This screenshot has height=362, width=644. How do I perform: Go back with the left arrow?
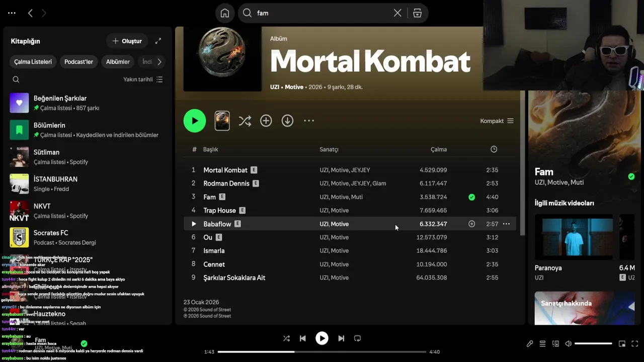30,13
